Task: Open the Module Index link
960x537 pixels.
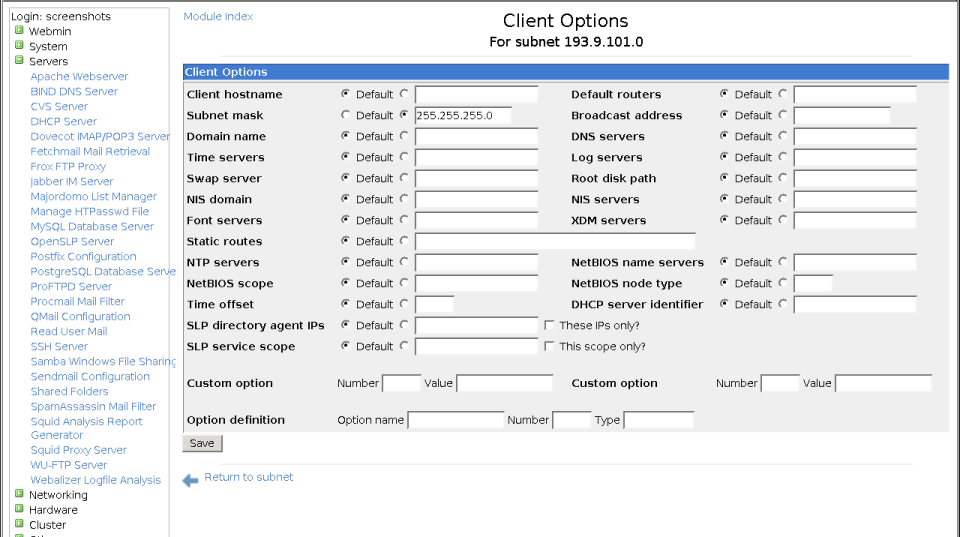Action: (218, 17)
